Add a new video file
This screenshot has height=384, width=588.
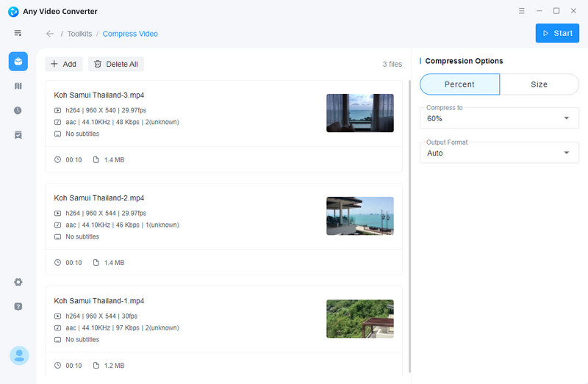tap(63, 64)
